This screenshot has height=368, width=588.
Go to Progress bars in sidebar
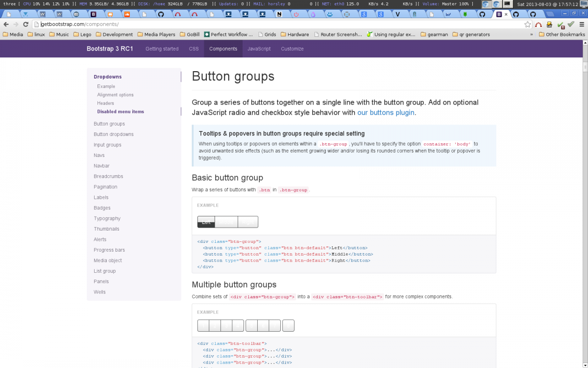coord(109,250)
